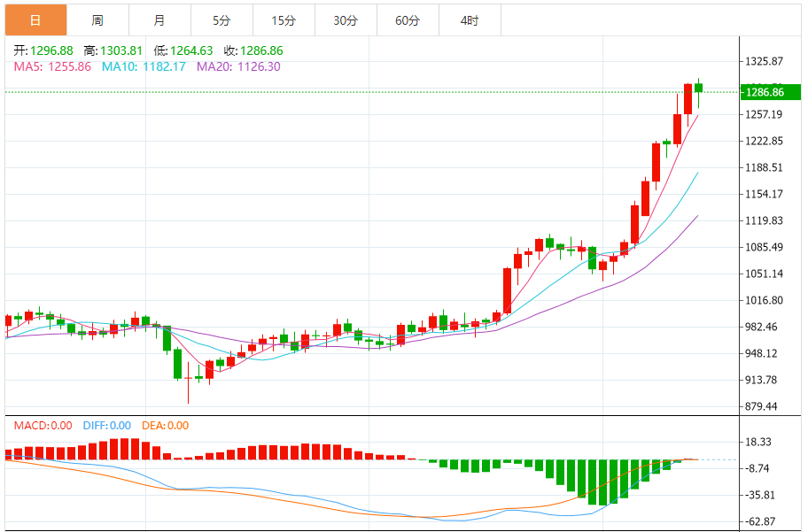Viewport: 808px width, 532px height.
Task: Open the 60分 timeframe tab
Action: (408, 20)
